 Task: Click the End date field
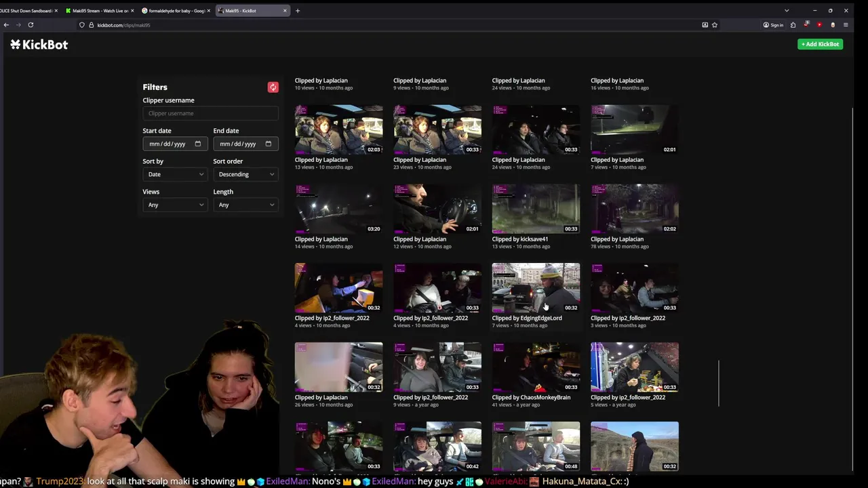point(245,144)
